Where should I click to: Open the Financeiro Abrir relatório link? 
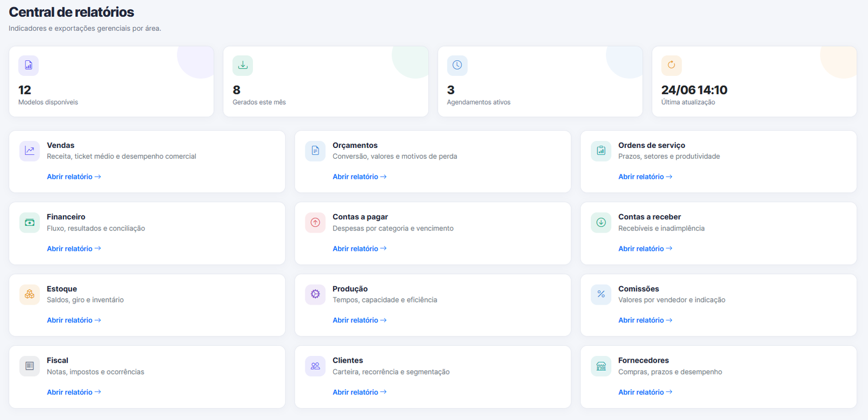point(74,249)
